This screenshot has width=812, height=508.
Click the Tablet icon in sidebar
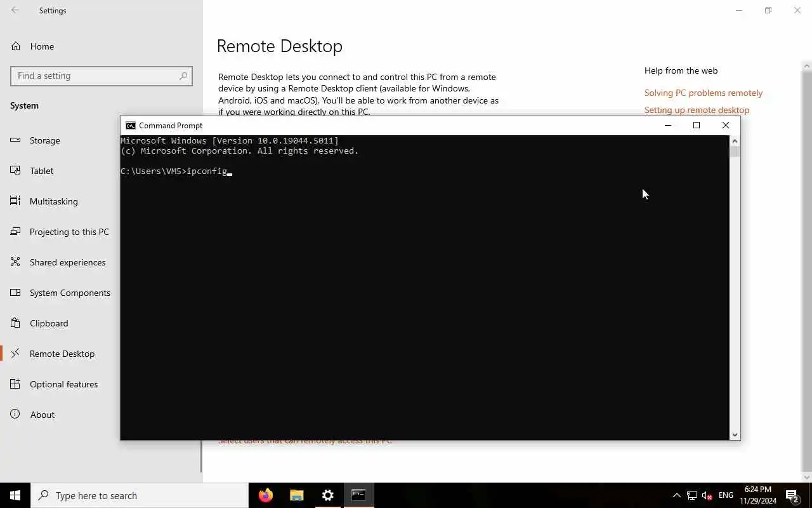(x=15, y=171)
